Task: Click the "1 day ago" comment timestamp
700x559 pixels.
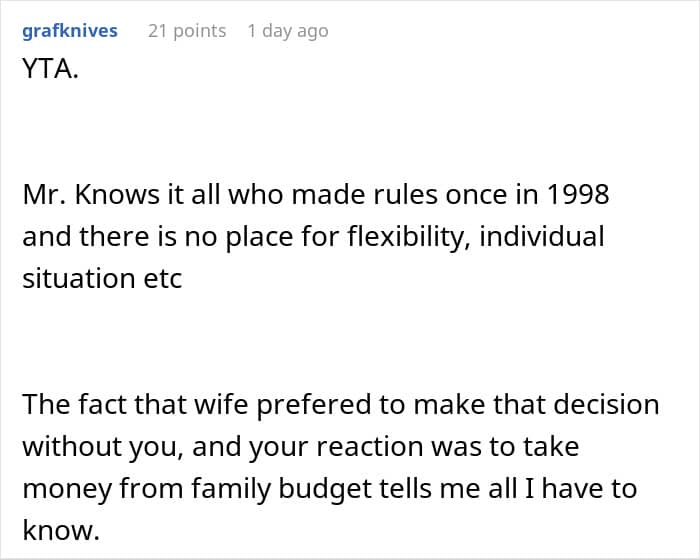Action: (288, 31)
